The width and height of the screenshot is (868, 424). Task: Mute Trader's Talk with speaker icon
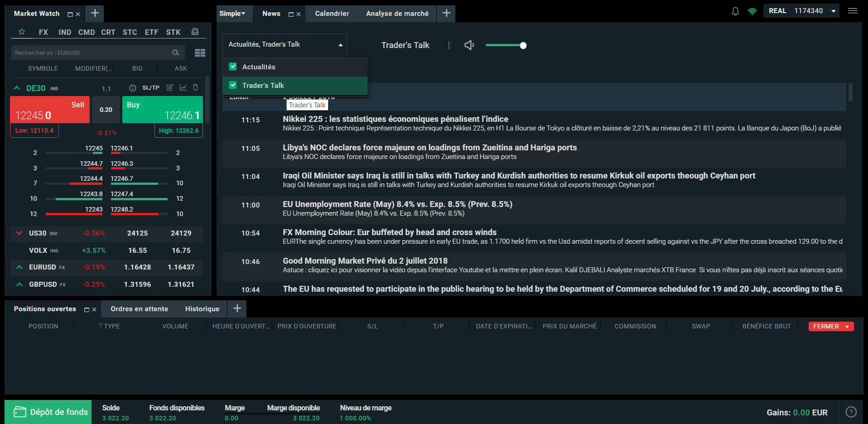tap(469, 45)
